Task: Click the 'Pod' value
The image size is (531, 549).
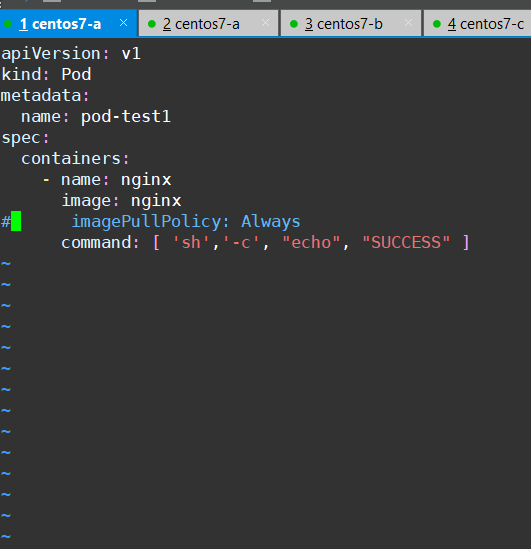Action: pyautogui.click(x=76, y=74)
